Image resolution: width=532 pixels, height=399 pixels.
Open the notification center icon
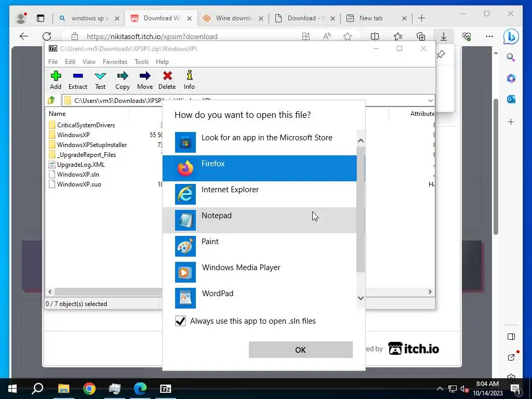[515, 389]
